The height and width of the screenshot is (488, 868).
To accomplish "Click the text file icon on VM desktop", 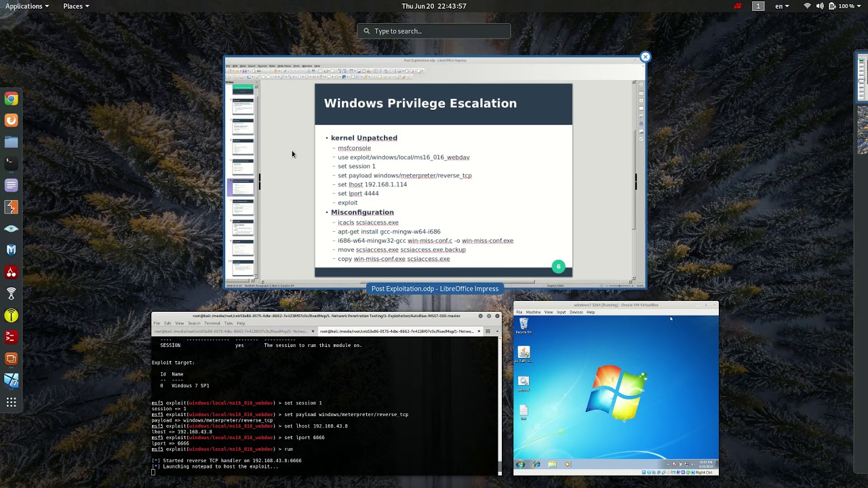I will (x=524, y=411).
